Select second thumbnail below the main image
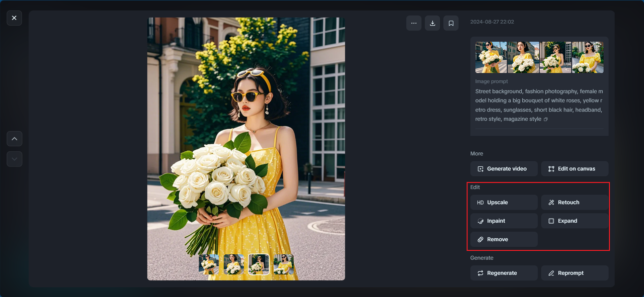Viewport: 644px width, 297px height. (x=234, y=264)
